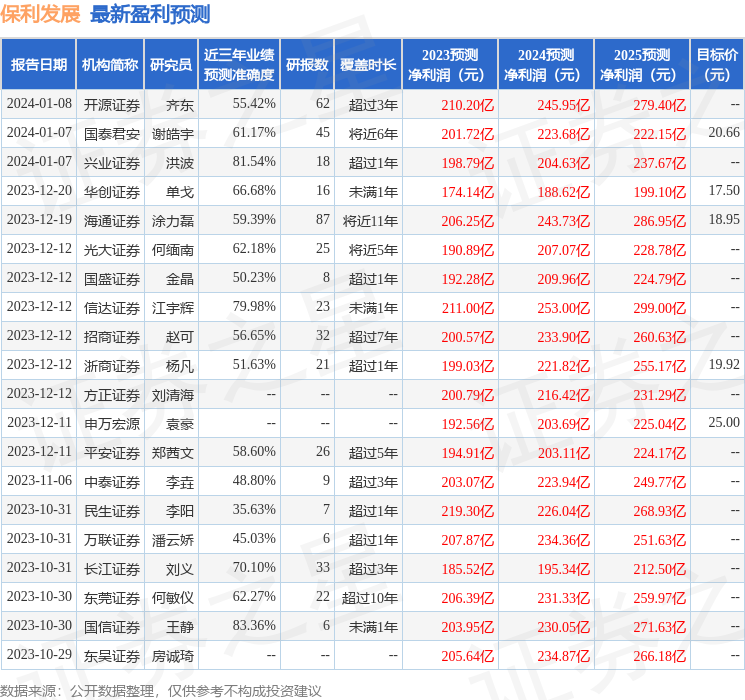Select the 光大证券 institution cell
745x700 pixels.
click(x=112, y=249)
